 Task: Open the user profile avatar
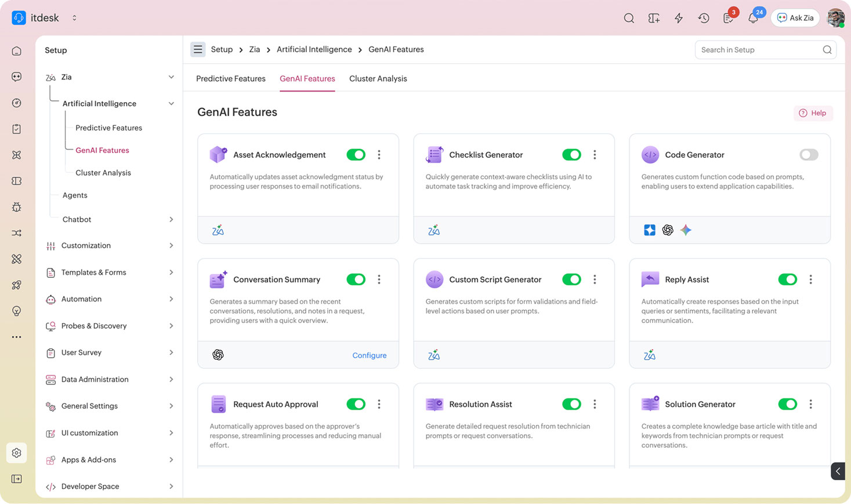[x=835, y=18]
